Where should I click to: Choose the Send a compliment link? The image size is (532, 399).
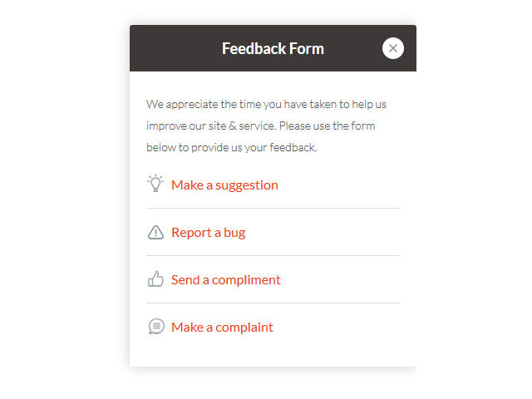tap(226, 280)
